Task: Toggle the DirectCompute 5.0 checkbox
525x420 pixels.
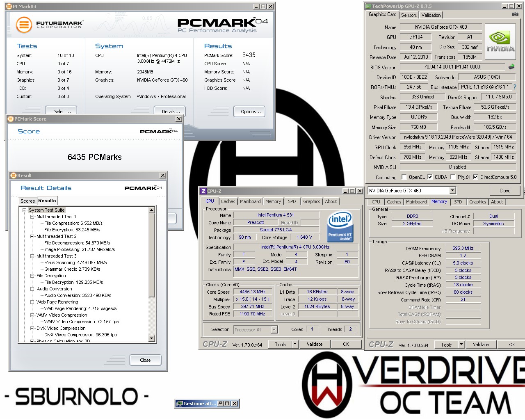Action: click(x=475, y=177)
